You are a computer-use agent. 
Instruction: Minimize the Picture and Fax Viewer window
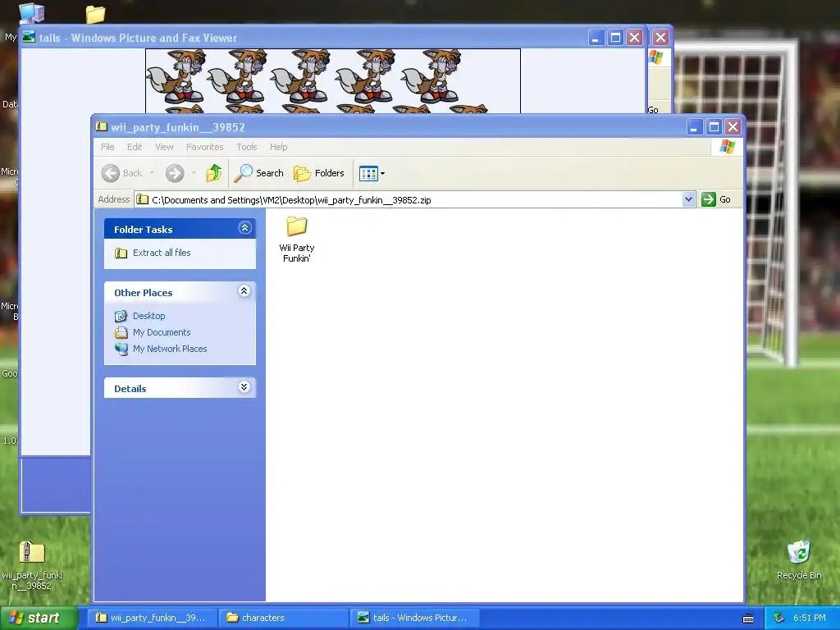click(x=596, y=38)
